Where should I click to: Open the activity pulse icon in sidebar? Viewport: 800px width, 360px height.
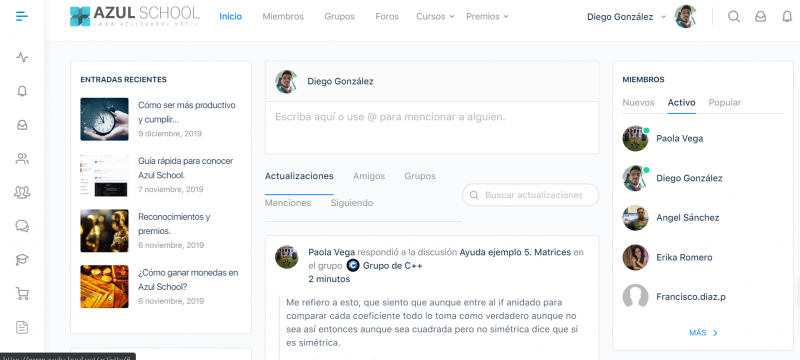22,57
